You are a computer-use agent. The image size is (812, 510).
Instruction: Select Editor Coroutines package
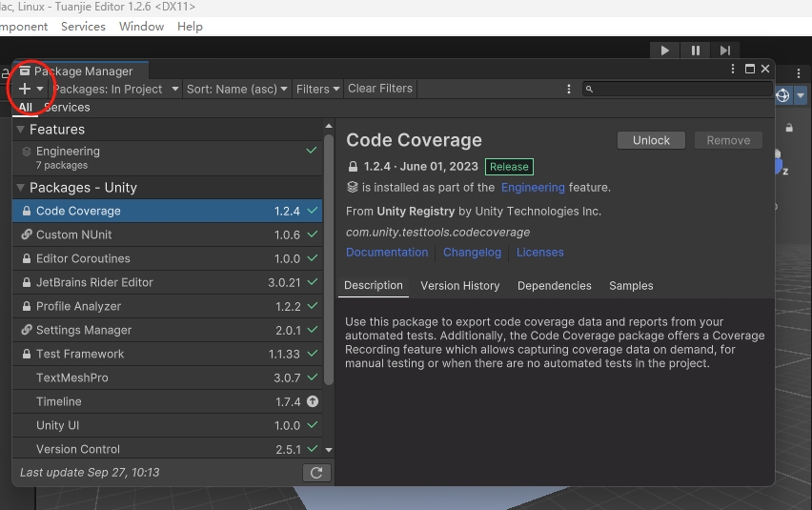168,258
